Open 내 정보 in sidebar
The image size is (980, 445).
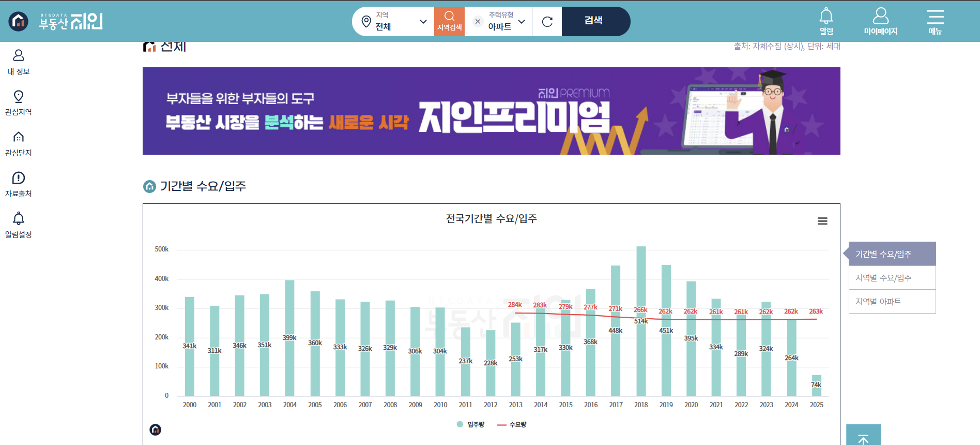click(19, 62)
